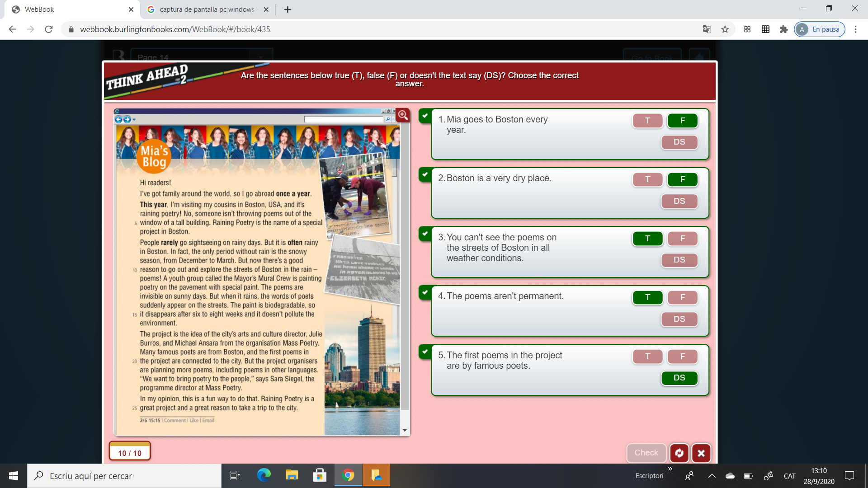Select T for sentence 1 about Mia

coord(647,121)
